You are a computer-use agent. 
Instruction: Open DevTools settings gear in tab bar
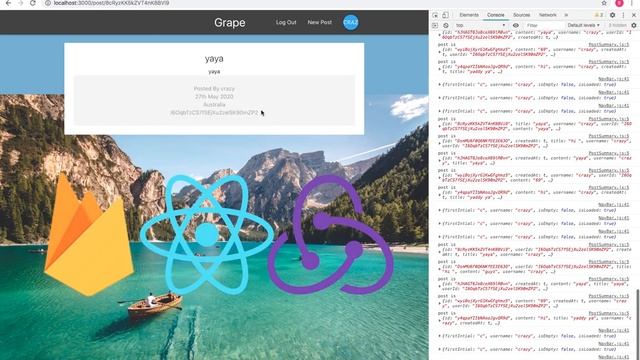tap(612, 15)
